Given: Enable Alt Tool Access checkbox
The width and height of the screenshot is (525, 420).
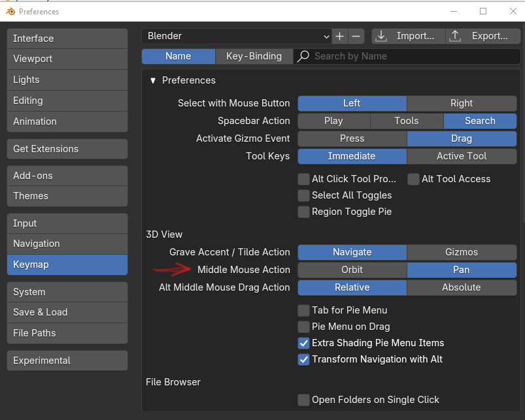Looking at the screenshot, I should [x=413, y=179].
